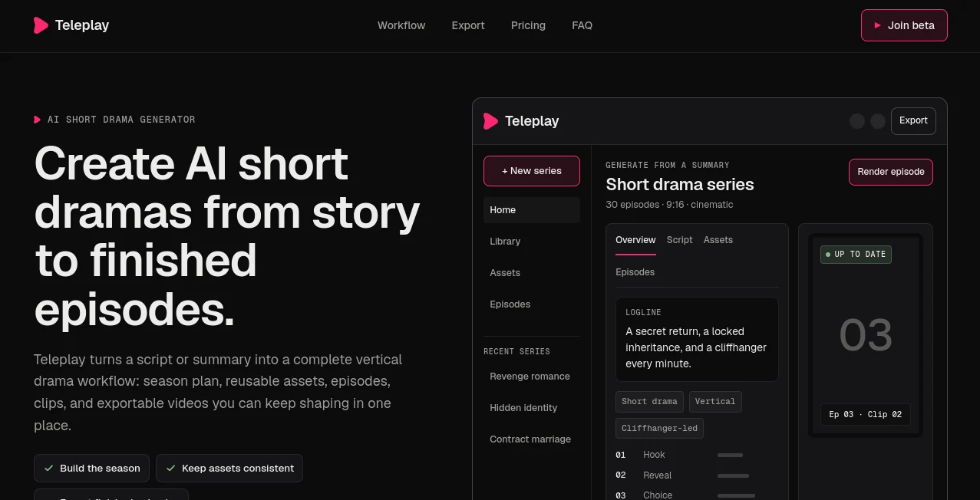Screen dimensions: 980x500
Task: Click the first round dot beside Export
Action: [857, 121]
